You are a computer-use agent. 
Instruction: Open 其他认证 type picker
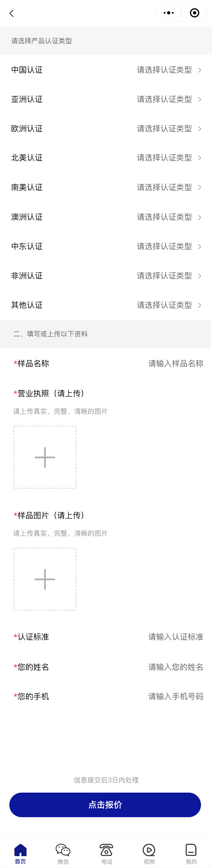pos(169,305)
